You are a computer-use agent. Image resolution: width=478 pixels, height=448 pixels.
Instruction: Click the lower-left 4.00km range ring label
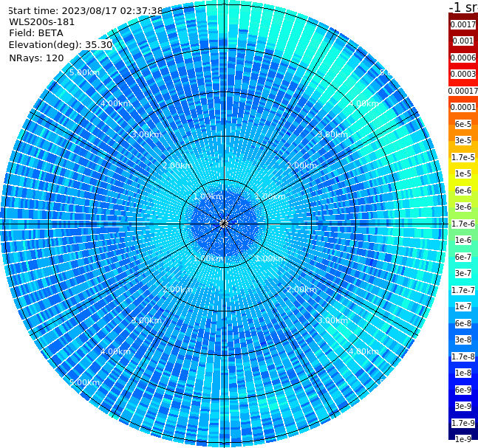click(115, 351)
